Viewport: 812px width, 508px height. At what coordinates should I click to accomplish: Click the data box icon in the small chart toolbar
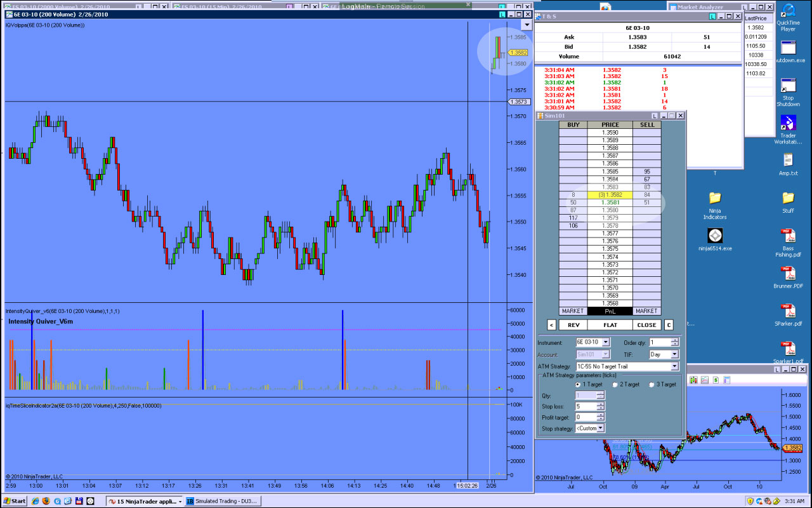pos(728,380)
